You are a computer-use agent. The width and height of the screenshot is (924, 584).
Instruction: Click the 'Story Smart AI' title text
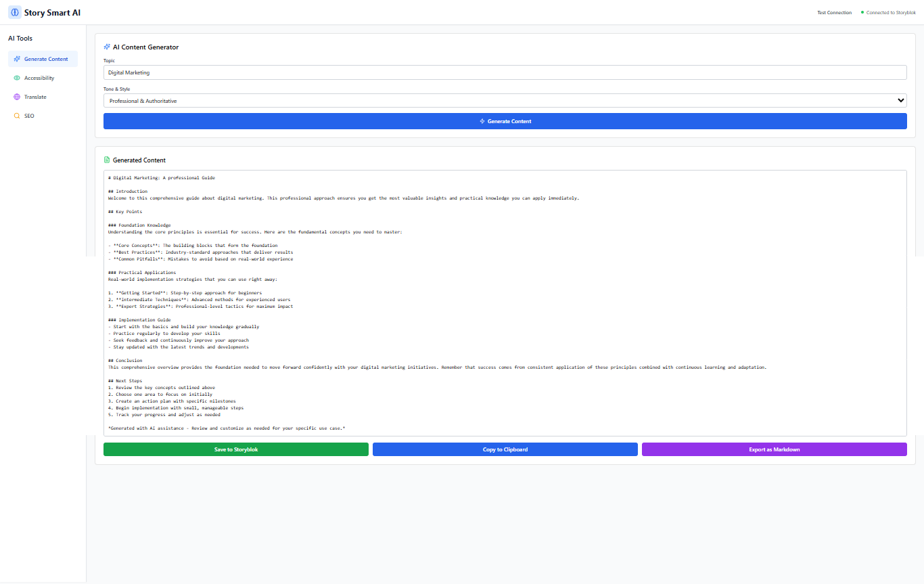click(x=53, y=13)
